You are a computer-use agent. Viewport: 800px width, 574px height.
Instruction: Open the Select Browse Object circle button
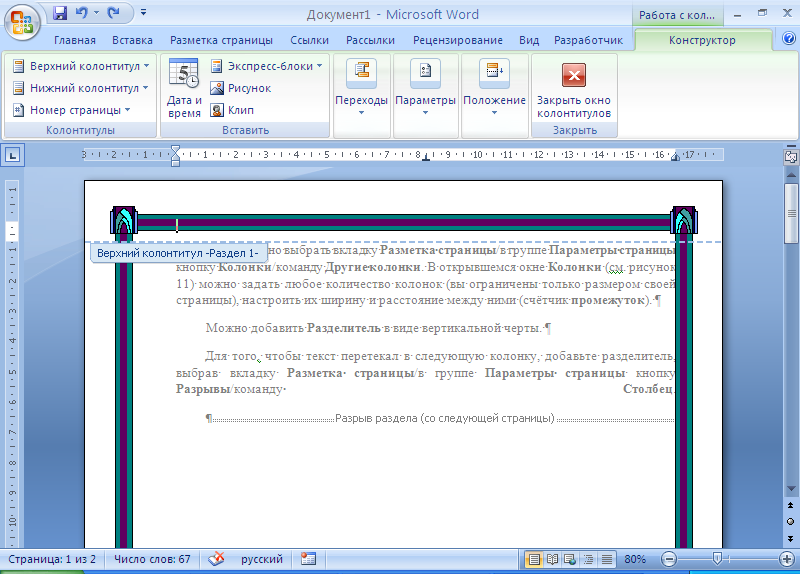[x=790, y=521]
